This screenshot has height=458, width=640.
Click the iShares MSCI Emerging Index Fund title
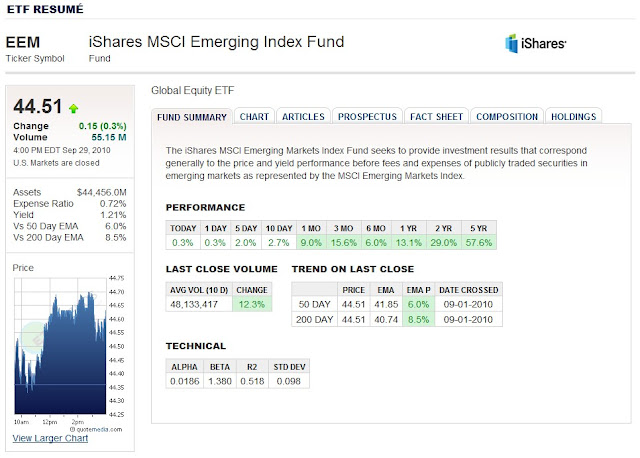216,42
